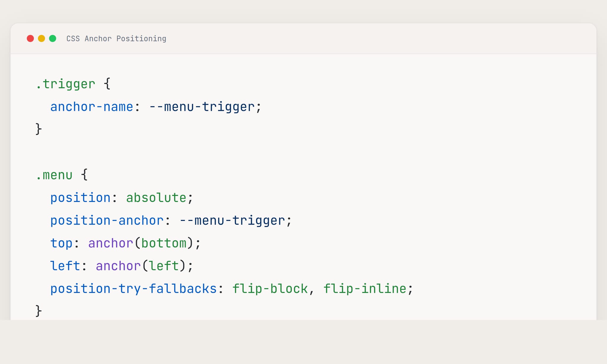Click the position-anchor property name

click(107, 221)
